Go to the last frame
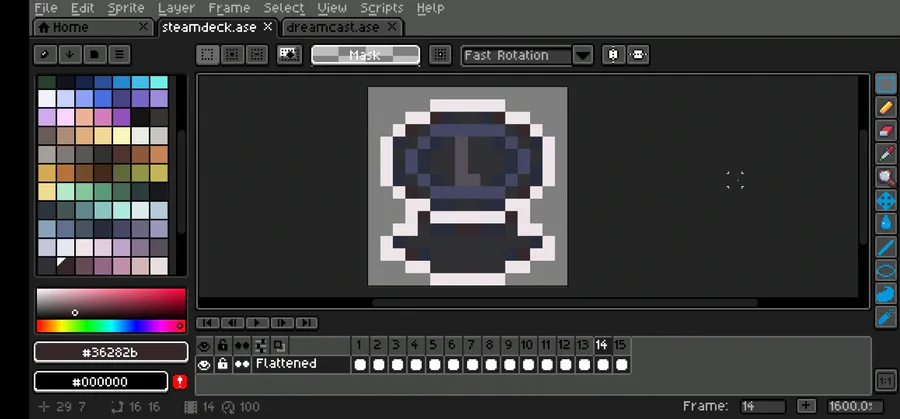Viewport: 900px width, 419px height. point(307,323)
